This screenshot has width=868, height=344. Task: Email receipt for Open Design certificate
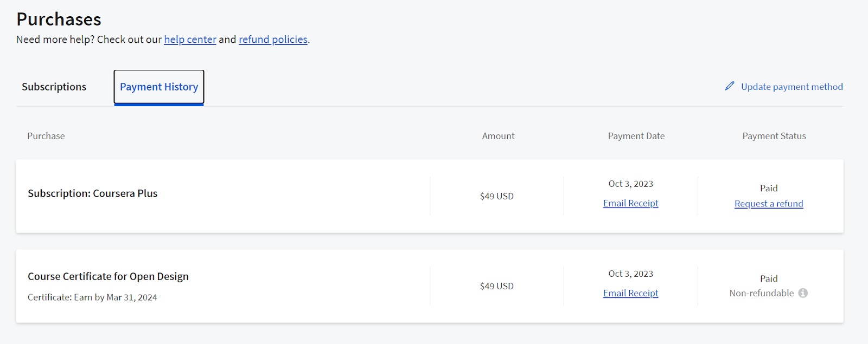point(630,293)
